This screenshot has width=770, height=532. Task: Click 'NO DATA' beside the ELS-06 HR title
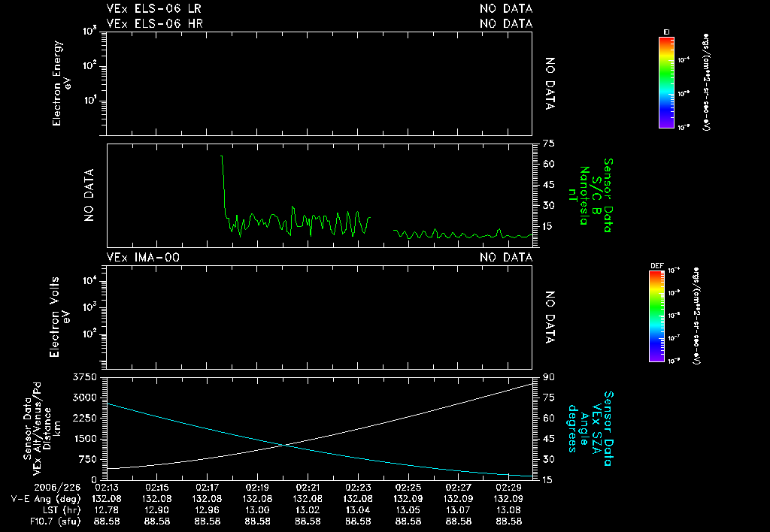coord(506,23)
